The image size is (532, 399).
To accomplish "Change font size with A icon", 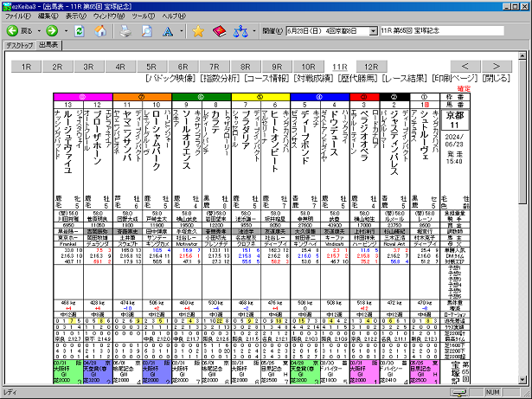I will pyautogui.click(x=168, y=31).
